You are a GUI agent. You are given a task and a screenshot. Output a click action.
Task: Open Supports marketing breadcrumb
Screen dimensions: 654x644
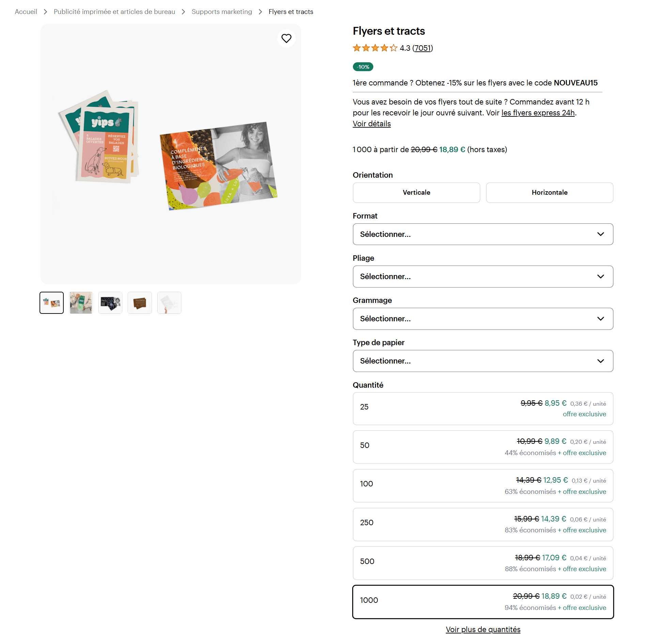point(222,11)
